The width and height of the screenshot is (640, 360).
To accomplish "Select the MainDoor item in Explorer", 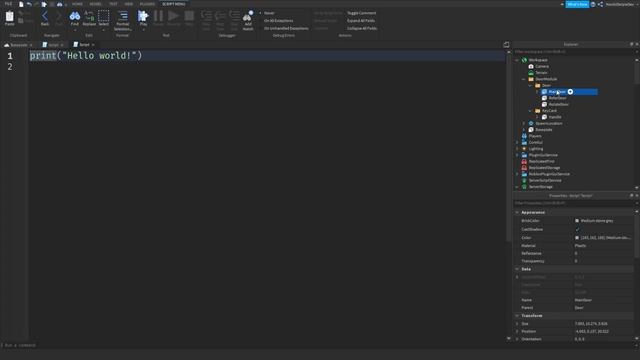I will coord(557,92).
